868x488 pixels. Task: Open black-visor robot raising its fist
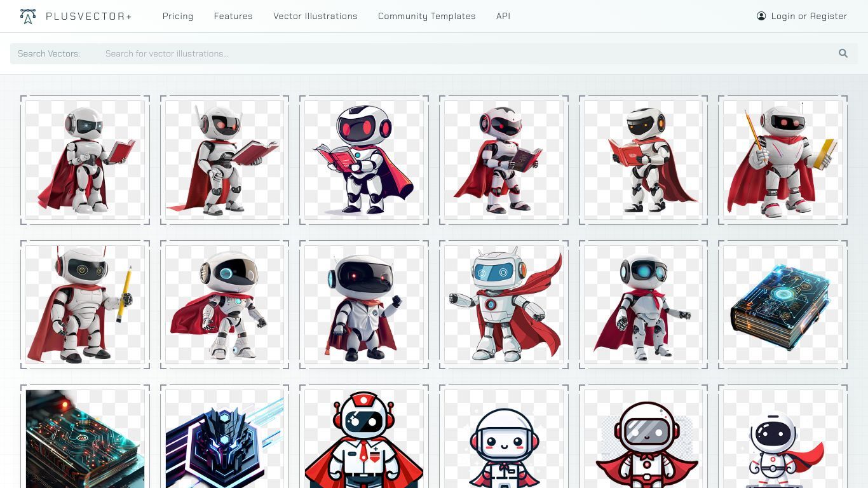(x=364, y=304)
